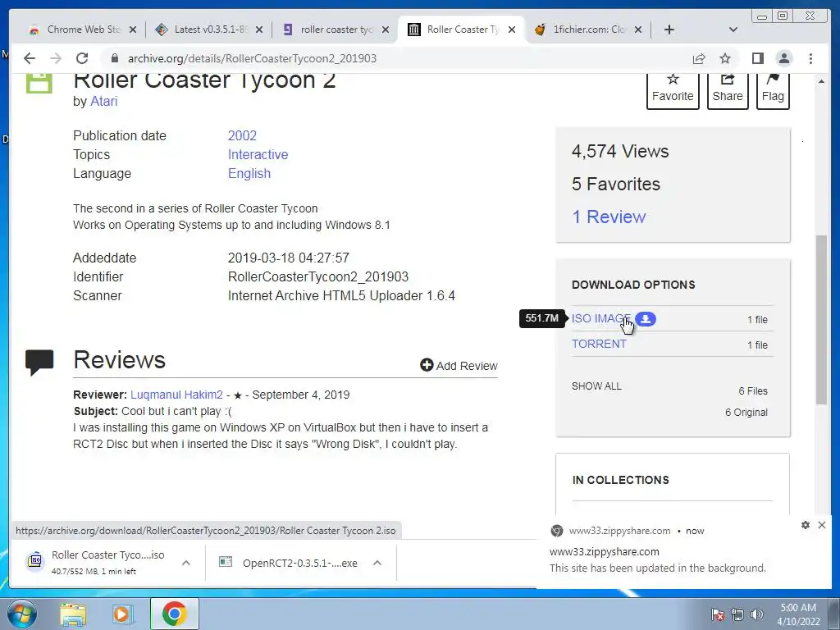Click the green floppy disk software icon

tap(39, 83)
